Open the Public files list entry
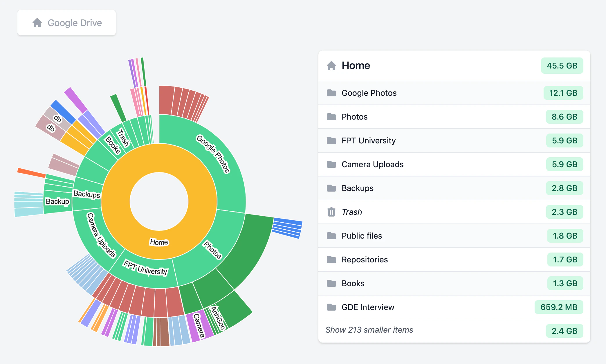Viewport: 606px width, 364px height. 362,236
